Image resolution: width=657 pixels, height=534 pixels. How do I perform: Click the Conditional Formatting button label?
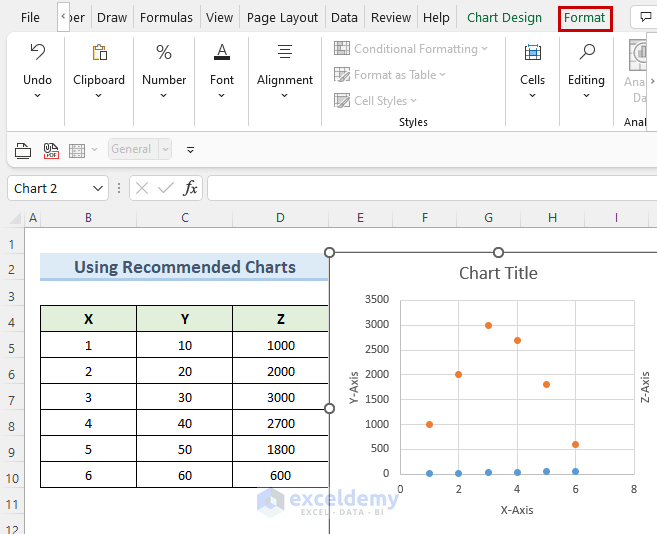click(416, 49)
